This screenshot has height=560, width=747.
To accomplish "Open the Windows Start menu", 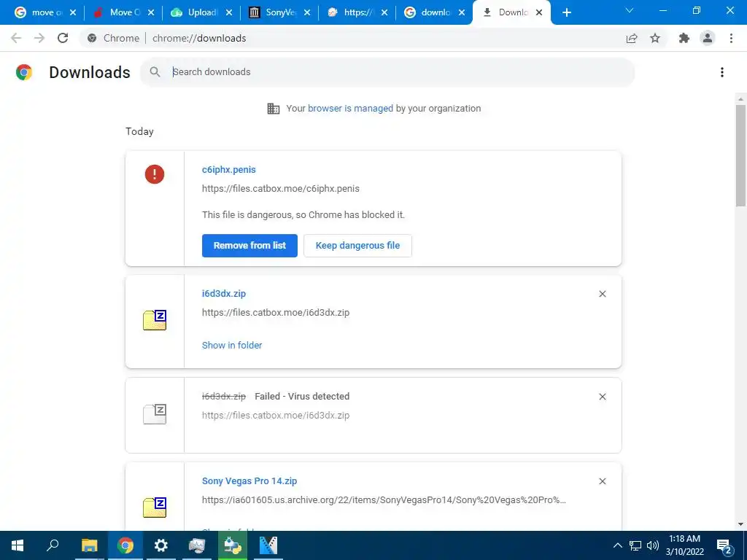I will 18,545.
